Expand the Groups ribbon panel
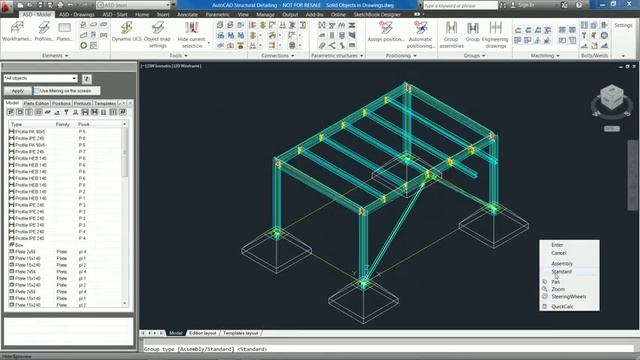This screenshot has height=360, width=640. coord(474,56)
